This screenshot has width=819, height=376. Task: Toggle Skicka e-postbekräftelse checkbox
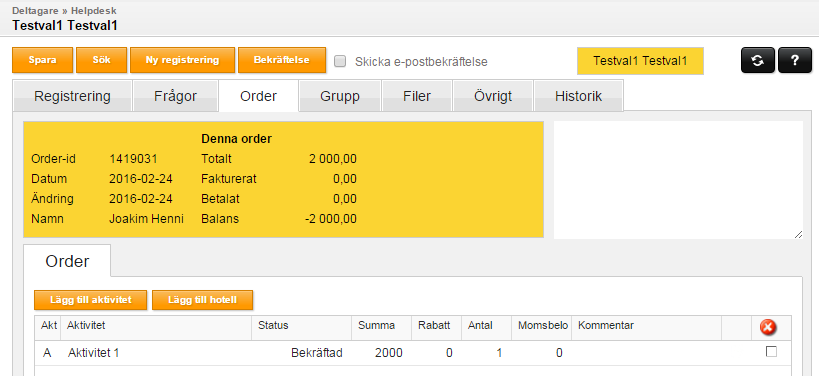pyautogui.click(x=340, y=61)
